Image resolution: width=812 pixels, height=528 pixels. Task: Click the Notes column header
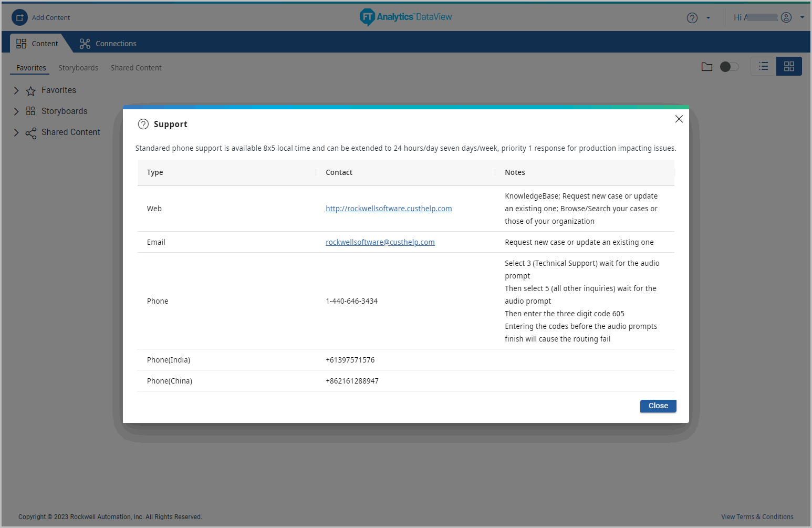[585, 172]
